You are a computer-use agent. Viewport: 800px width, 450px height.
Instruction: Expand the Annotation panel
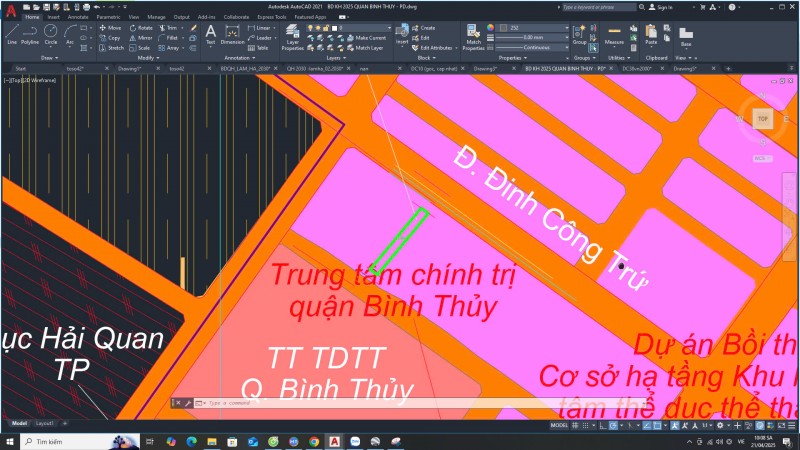[x=240, y=58]
